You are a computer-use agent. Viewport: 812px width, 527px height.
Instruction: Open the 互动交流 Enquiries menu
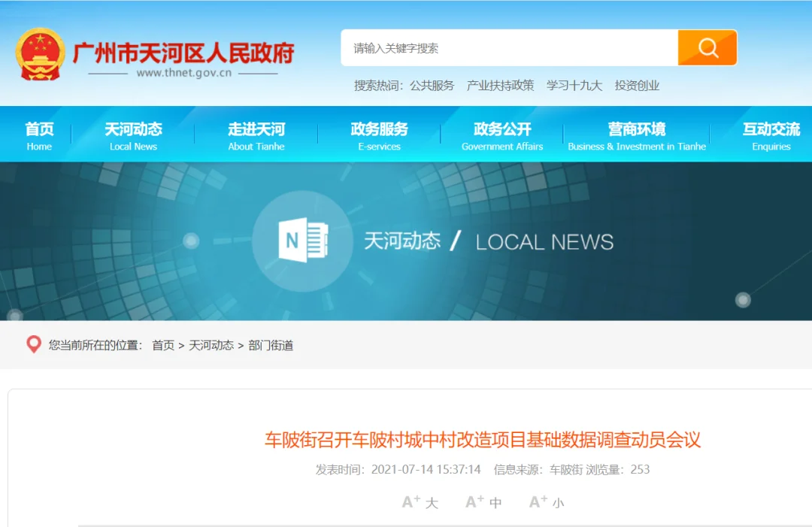tap(771, 135)
